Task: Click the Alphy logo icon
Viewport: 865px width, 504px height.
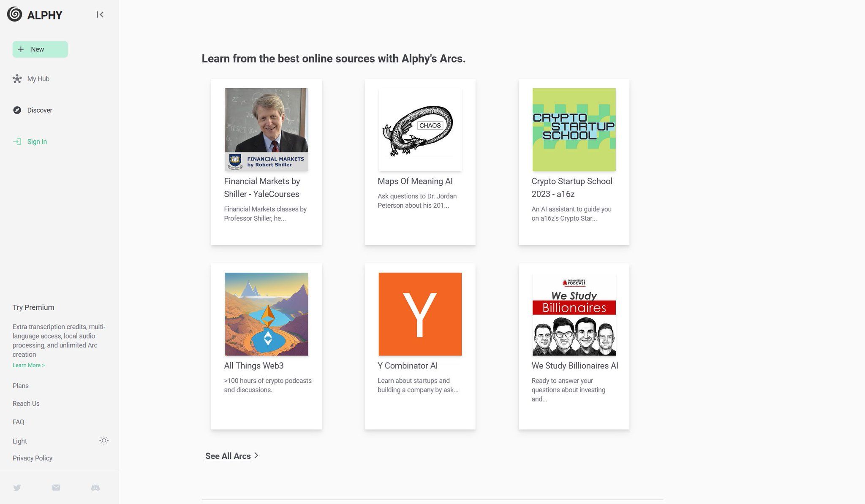Action: (14, 14)
